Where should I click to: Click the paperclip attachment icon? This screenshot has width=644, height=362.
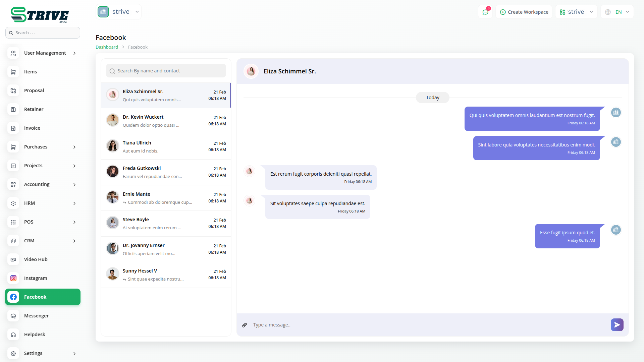tap(245, 325)
